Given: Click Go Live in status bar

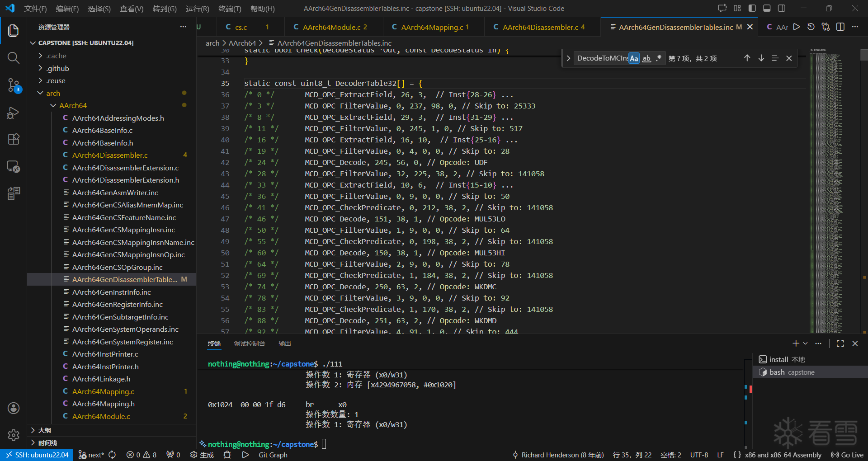Looking at the screenshot, I should point(848,455).
